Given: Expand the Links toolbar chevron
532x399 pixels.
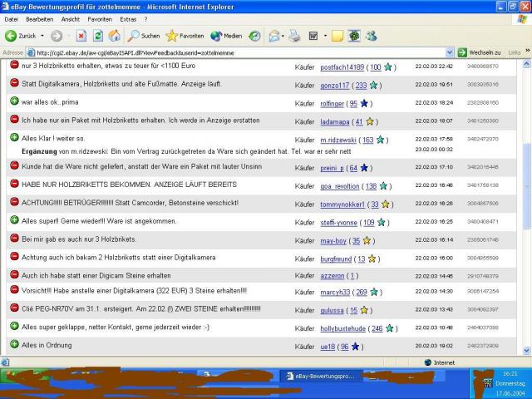Looking at the screenshot, I should click(x=528, y=50).
